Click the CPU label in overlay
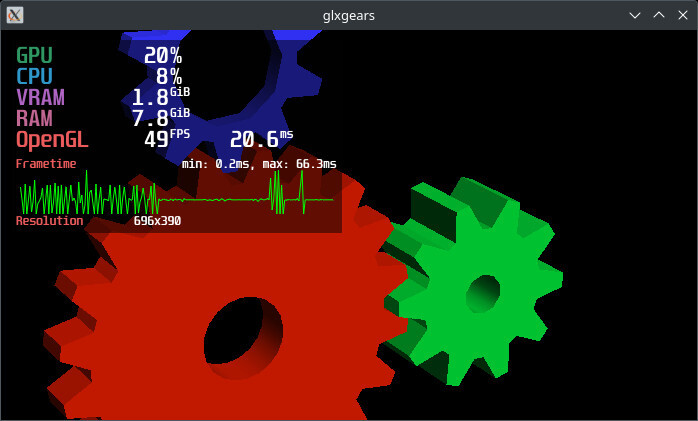Screen dimensions: 698x421 (x=34, y=76)
